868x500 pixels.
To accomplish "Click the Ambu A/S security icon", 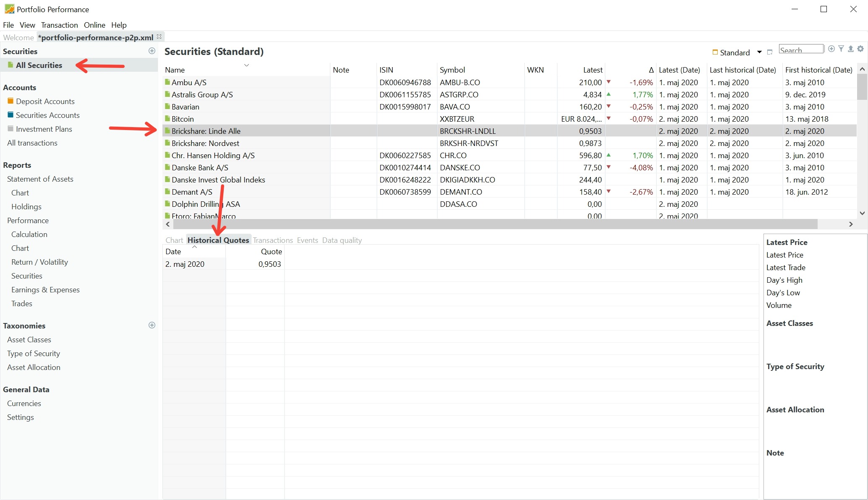I will point(167,82).
